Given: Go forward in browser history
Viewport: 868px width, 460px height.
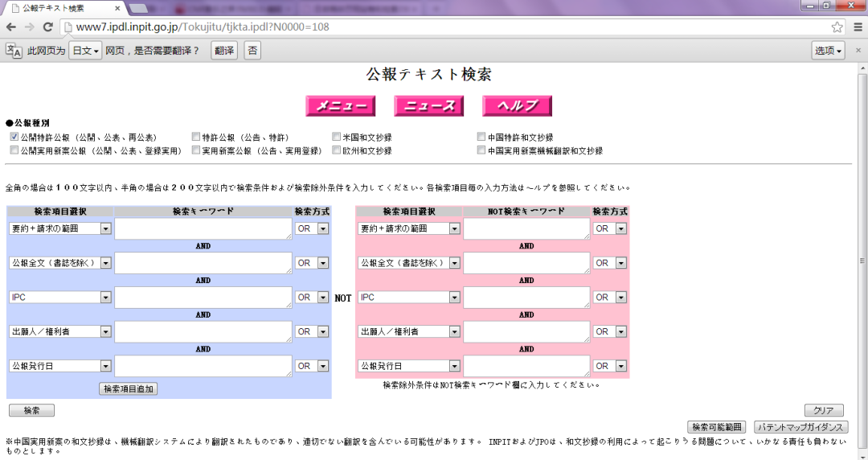Looking at the screenshot, I should (x=30, y=27).
